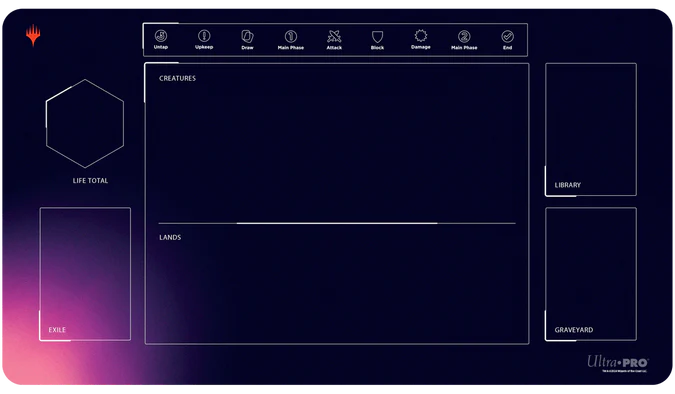Click the LANDS label
This screenshot has width=675, height=394.
[170, 237]
